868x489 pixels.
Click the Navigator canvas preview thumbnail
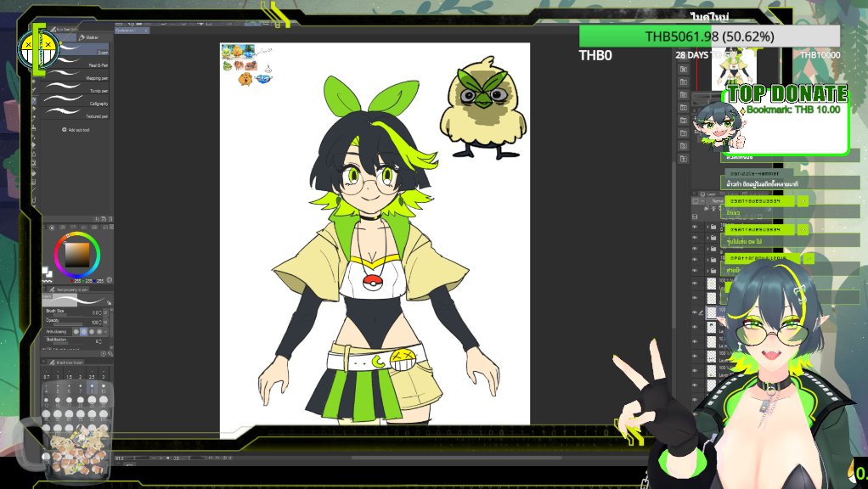coord(733,67)
